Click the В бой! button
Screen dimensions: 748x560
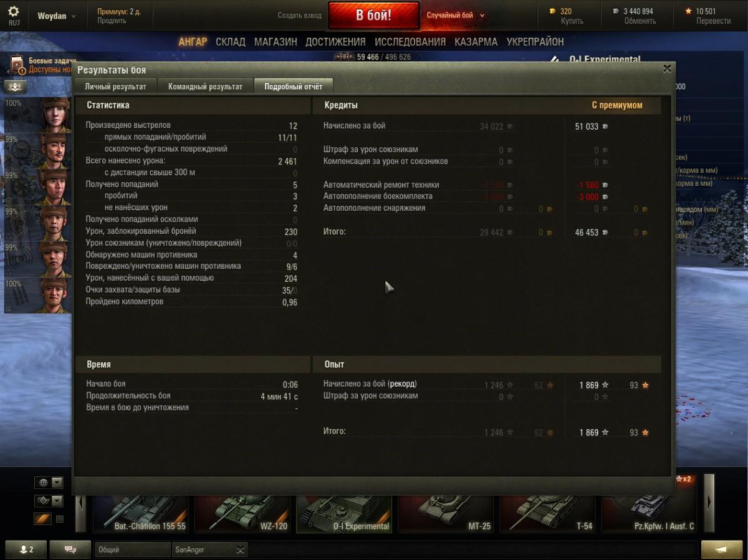tap(374, 16)
